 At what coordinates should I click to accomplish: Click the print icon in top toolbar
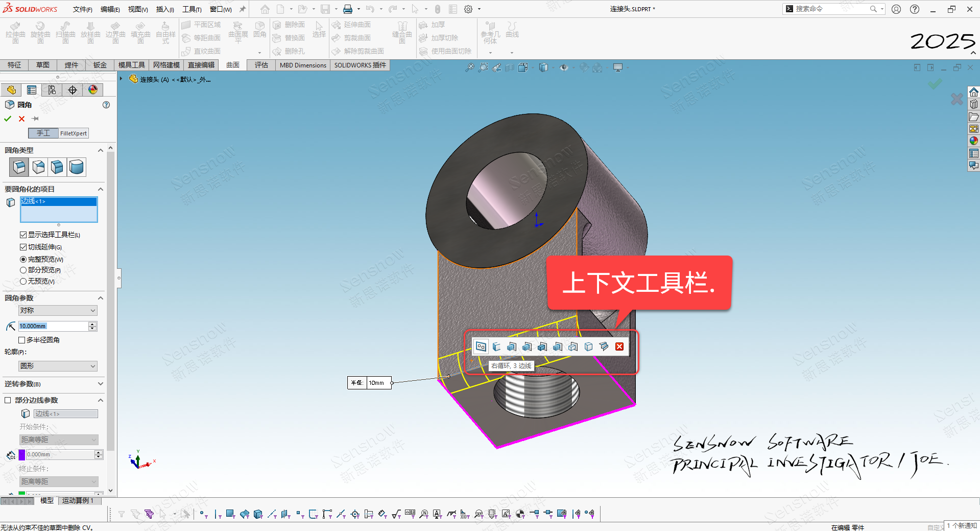348,9
